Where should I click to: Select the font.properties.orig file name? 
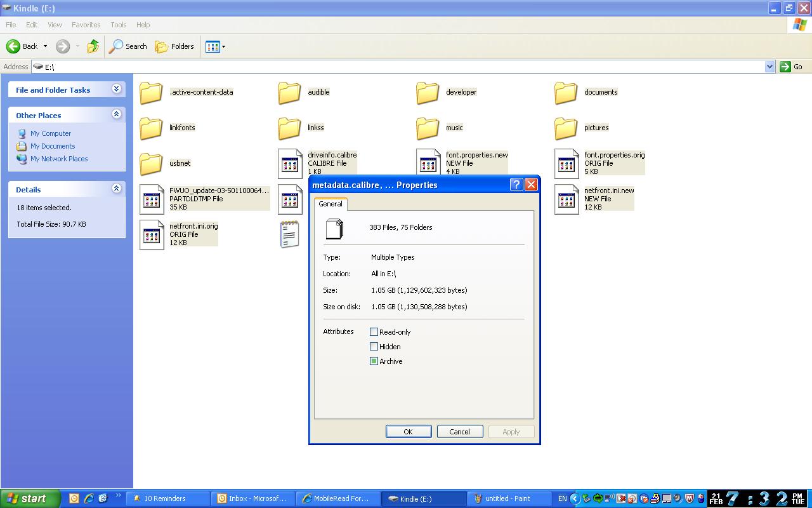point(614,155)
